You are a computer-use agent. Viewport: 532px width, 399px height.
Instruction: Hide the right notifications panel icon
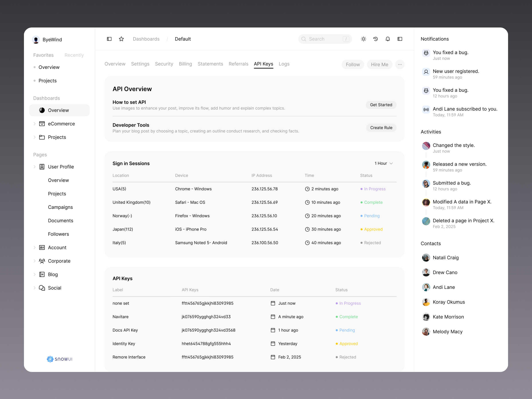click(x=400, y=39)
